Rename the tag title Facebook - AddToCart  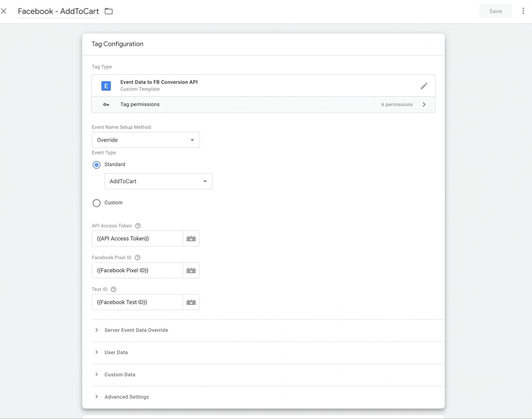click(58, 11)
